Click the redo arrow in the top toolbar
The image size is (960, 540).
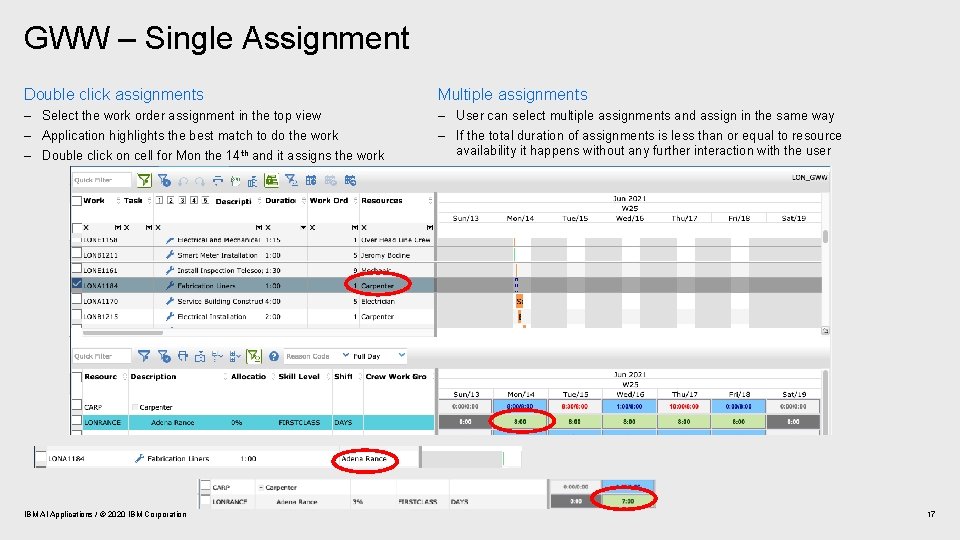pos(199,181)
